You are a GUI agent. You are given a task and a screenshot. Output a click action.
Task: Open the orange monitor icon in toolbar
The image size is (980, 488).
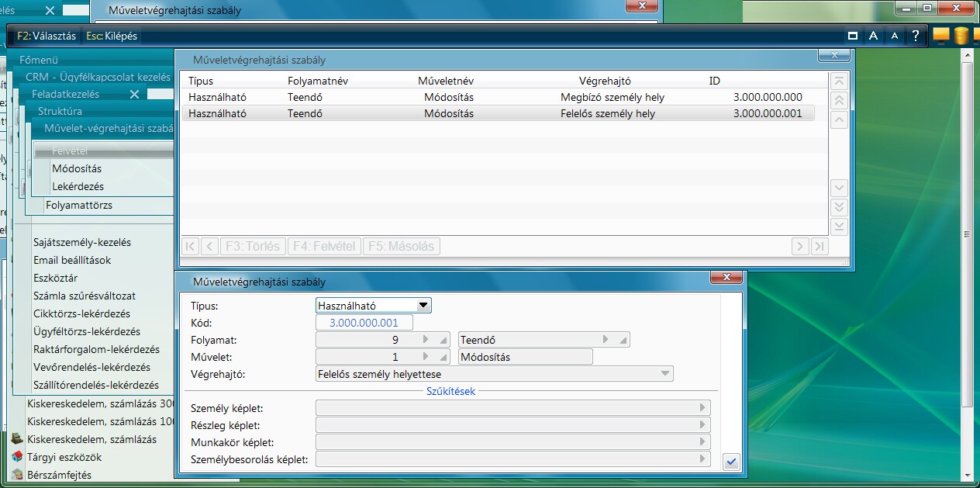pyautogui.click(x=941, y=36)
